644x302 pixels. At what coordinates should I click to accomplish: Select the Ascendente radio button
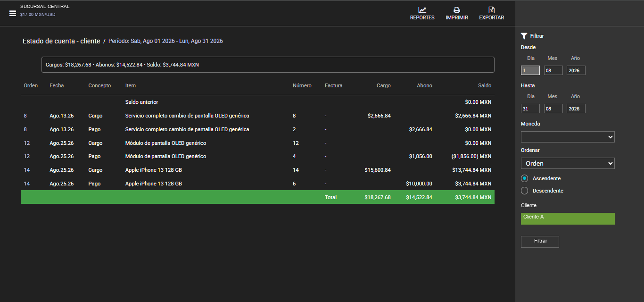524,178
